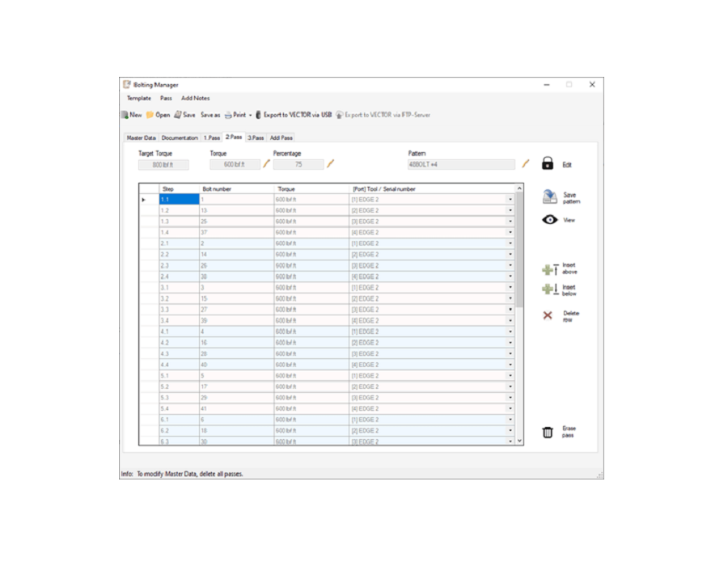Click the New template toolbar icon
Viewport: 728px width, 566px height.
(x=125, y=115)
